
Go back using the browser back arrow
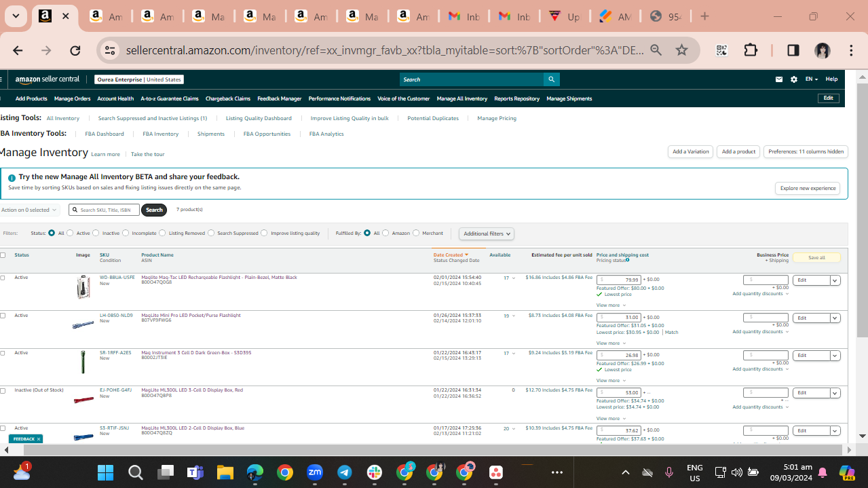coord(18,50)
